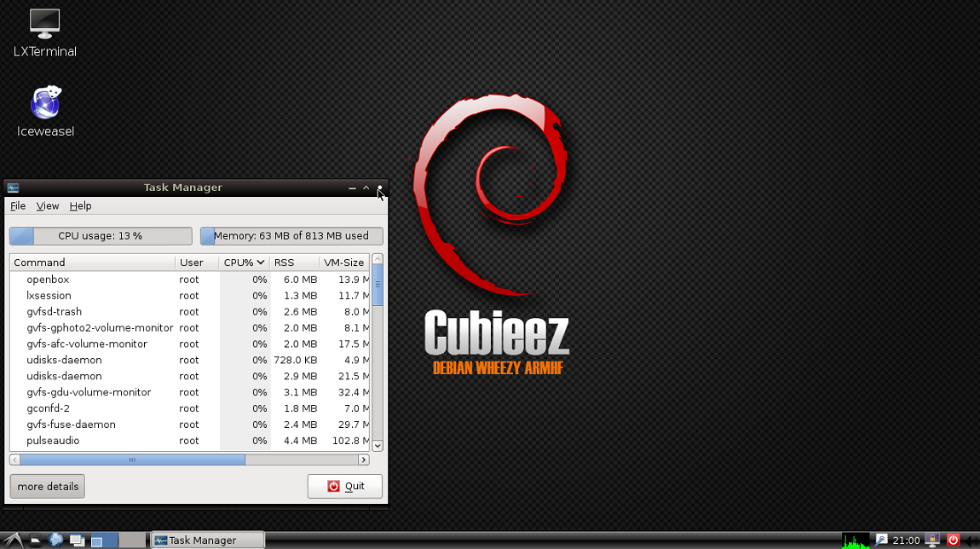
Task: Click the 32.4 M VM-Size value
Action: [x=353, y=393]
